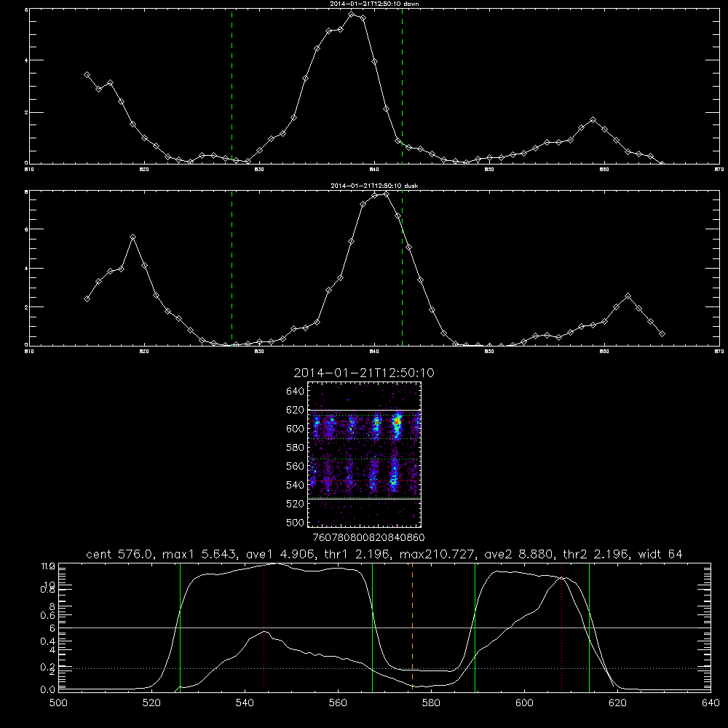Click the highest peak marker in dawn plot
The height and width of the screenshot is (728, 728).
[x=352, y=14]
